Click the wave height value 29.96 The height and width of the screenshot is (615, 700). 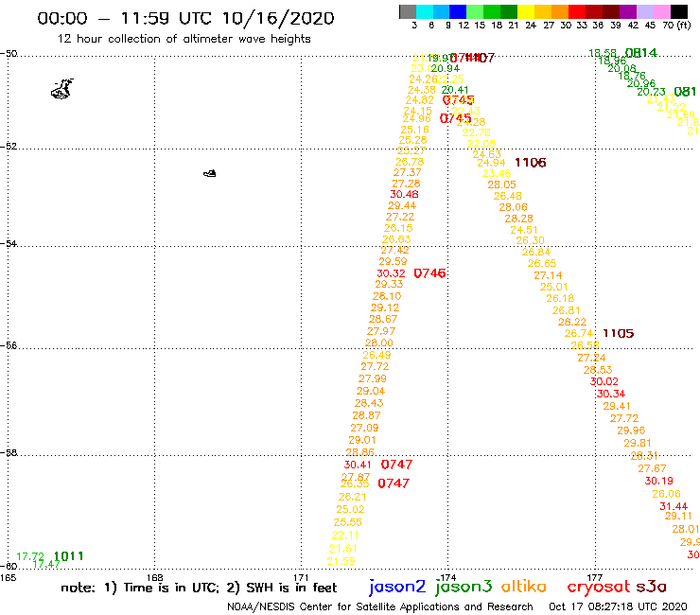pyautogui.click(x=631, y=430)
